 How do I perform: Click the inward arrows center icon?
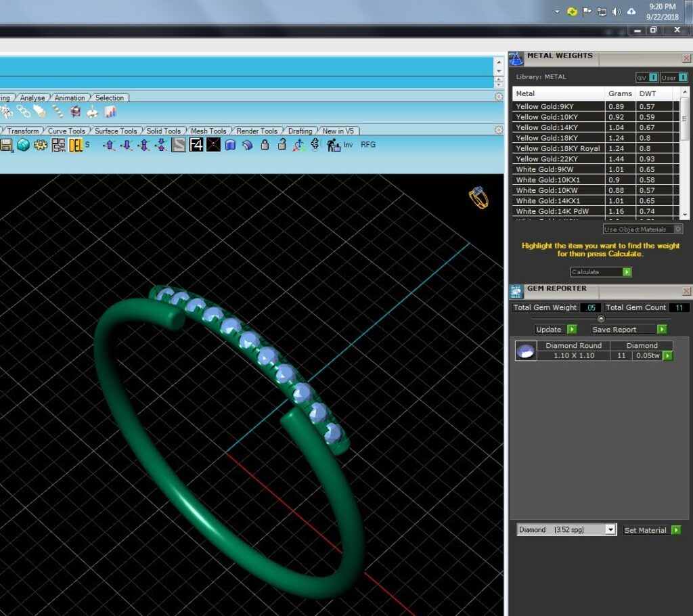161,145
